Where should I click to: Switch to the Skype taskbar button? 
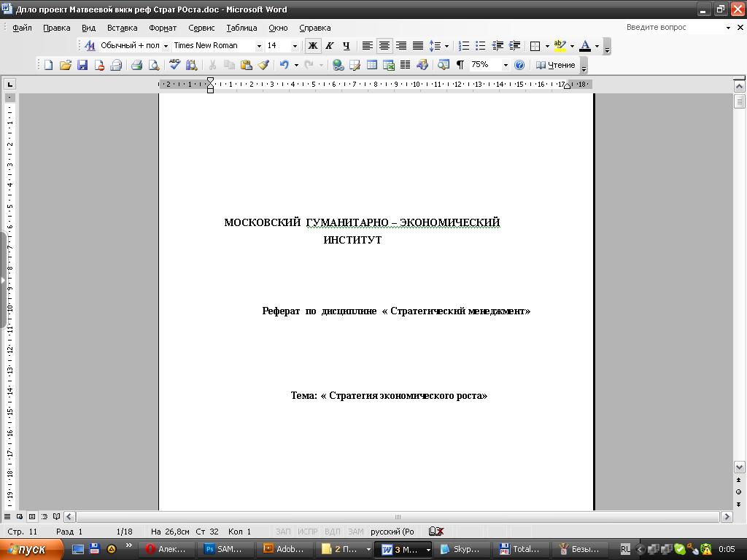pyautogui.click(x=460, y=549)
